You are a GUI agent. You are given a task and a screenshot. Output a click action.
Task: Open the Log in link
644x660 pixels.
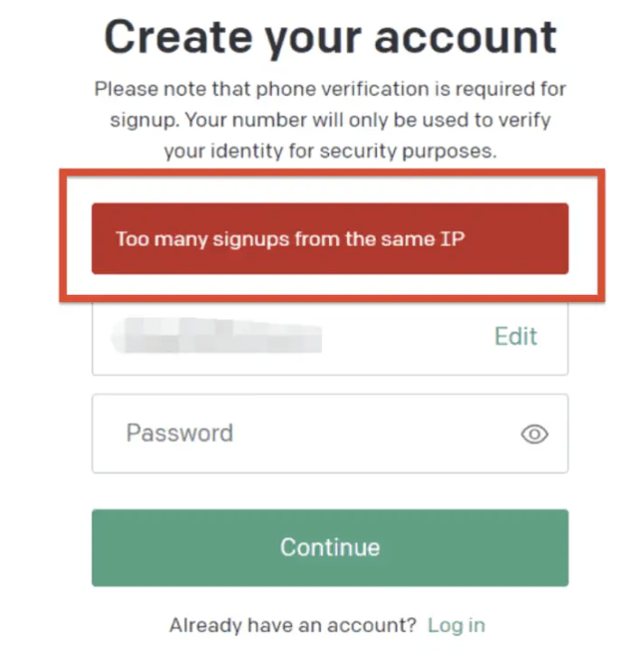pyautogui.click(x=456, y=625)
